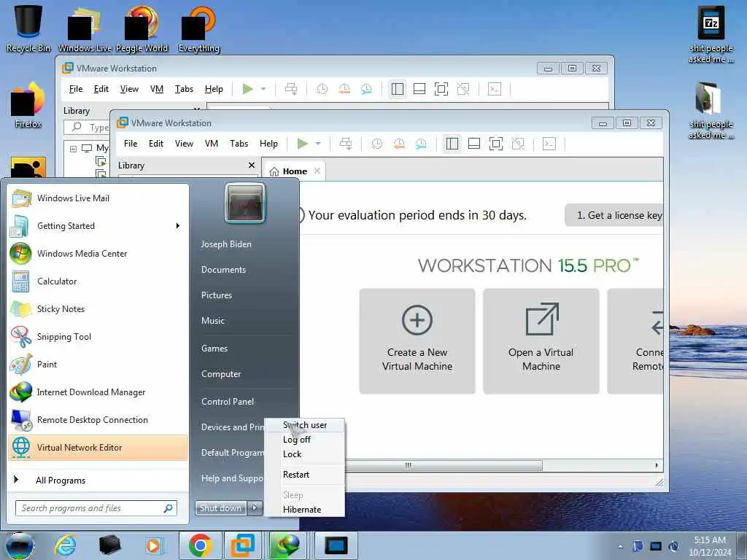Open Help menu in back VMware window

pyautogui.click(x=214, y=89)
